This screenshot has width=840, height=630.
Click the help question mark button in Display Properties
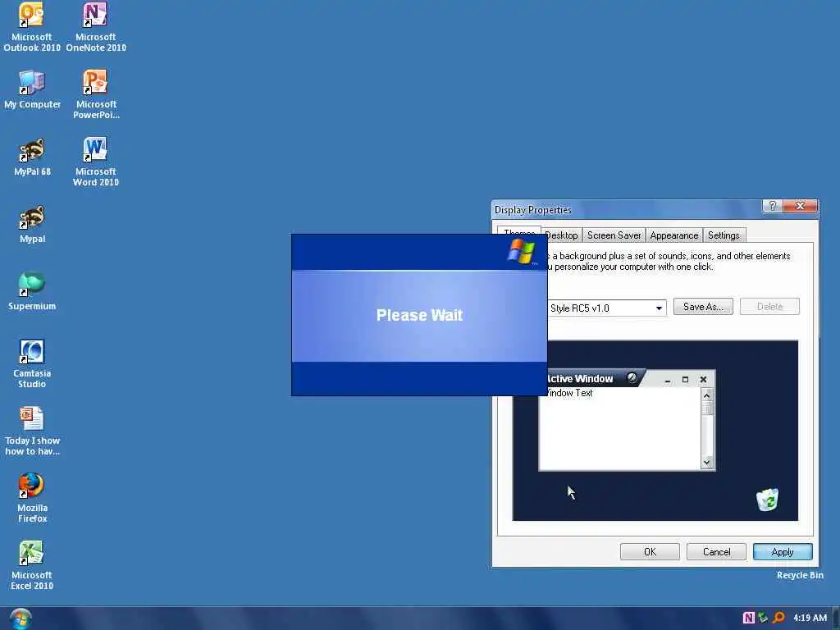[773, 206]
